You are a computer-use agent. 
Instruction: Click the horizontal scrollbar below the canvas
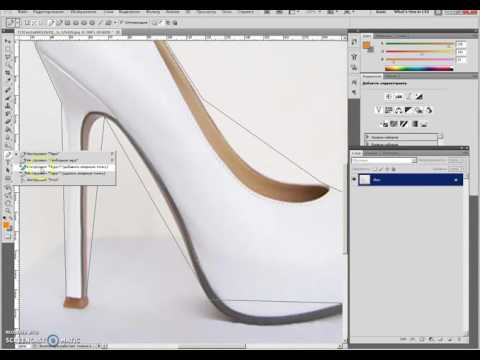click(213, 347)
